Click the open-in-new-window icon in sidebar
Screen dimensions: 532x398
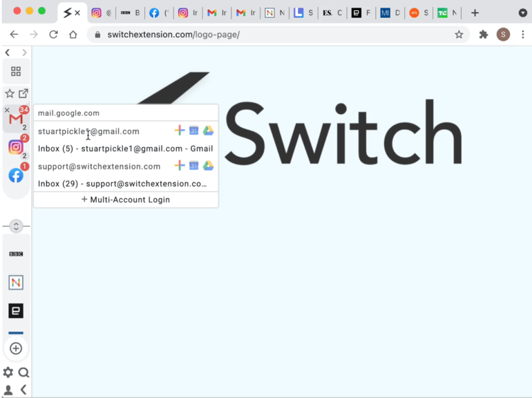coord(23,93)
